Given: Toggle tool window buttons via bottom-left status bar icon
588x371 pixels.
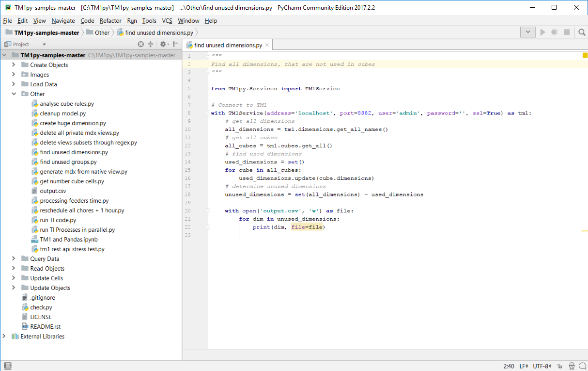Looking at the screenshot, I should pos(7,366).
